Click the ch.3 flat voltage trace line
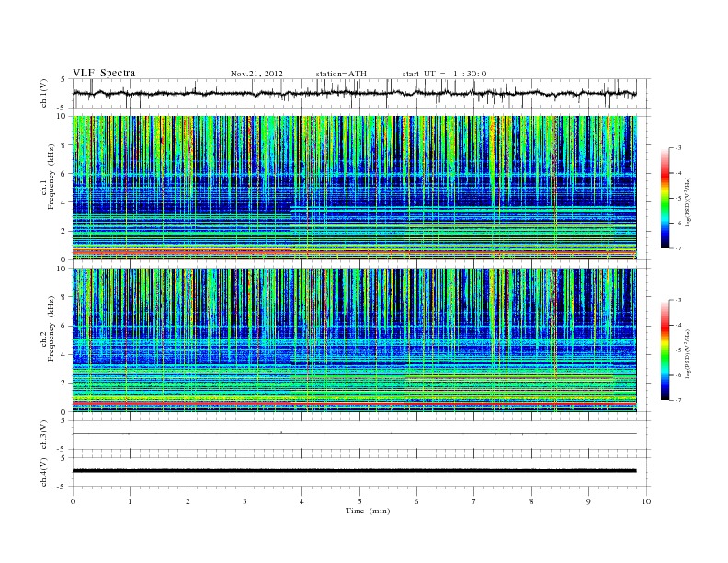The image size is (728, 563). point(354,434)
